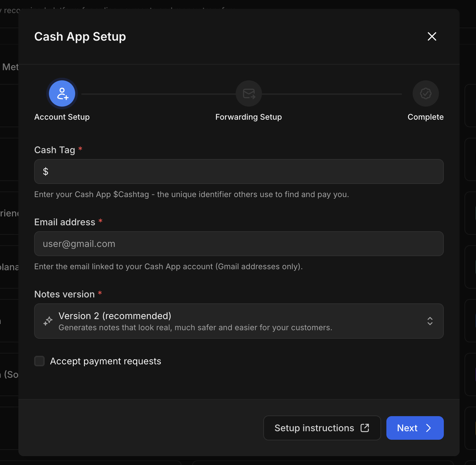Click the email address input field
The image size is (476, 465).
(x=239, y=244)
